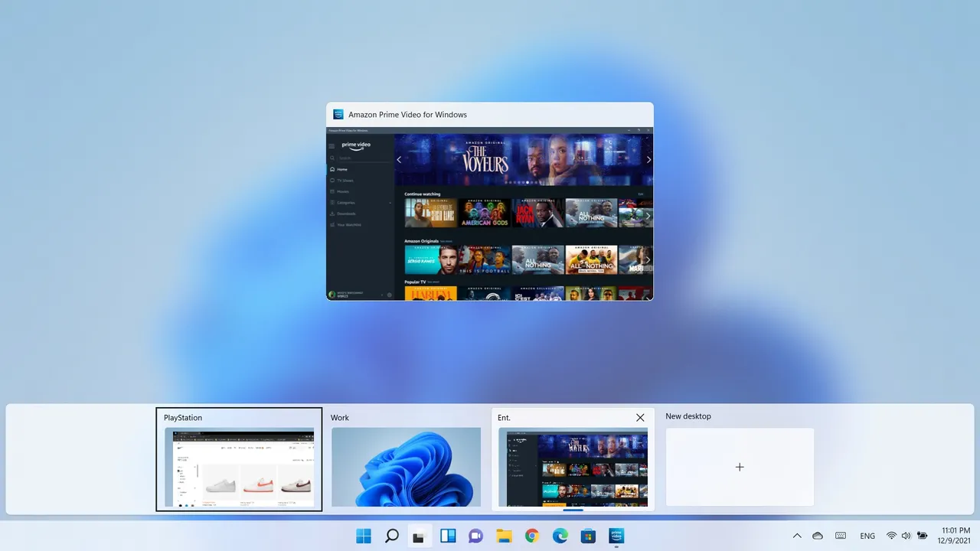
Task: Open the Windows Start menu
Action: 364,536
